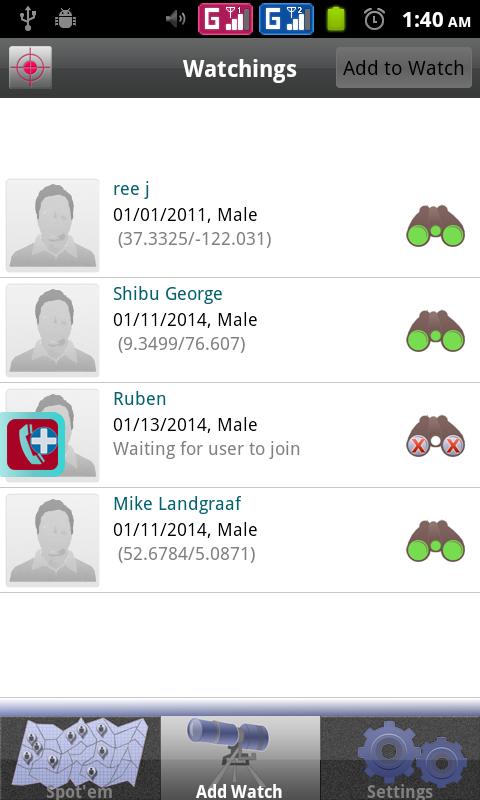The height and width of the screenshot is (800, 480).
Task: Tap the SIM 1 signal indicator icon
Action: [225, 19]
